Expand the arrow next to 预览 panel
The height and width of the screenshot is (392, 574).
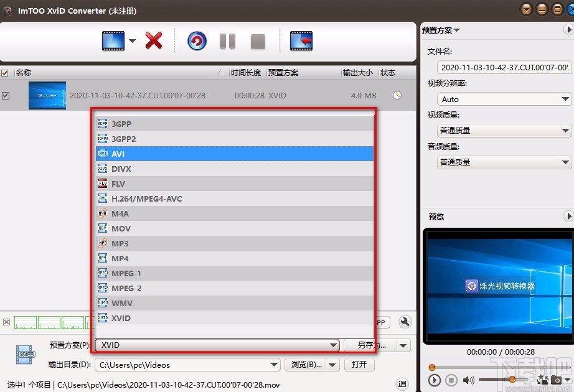[568, 217]
